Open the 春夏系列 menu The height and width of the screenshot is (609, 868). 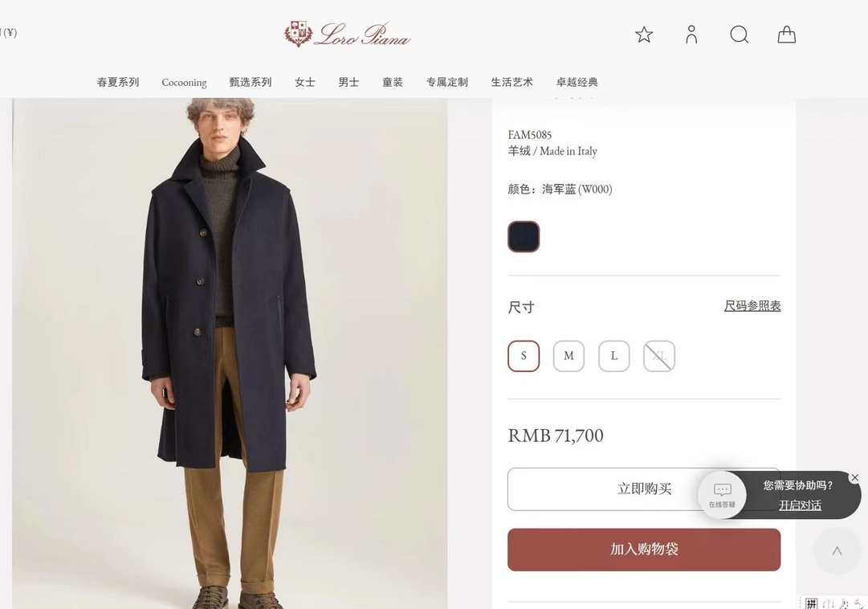pos(118,82)
